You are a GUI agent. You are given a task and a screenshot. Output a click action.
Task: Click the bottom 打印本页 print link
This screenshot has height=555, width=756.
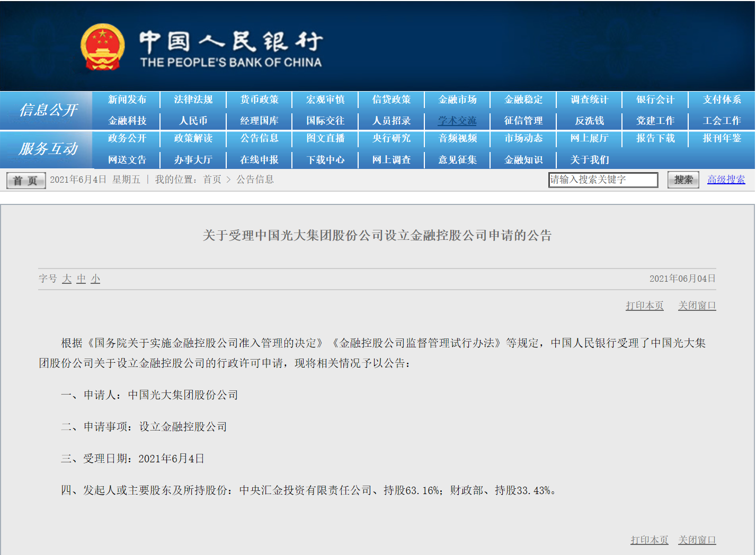point(649,540)
